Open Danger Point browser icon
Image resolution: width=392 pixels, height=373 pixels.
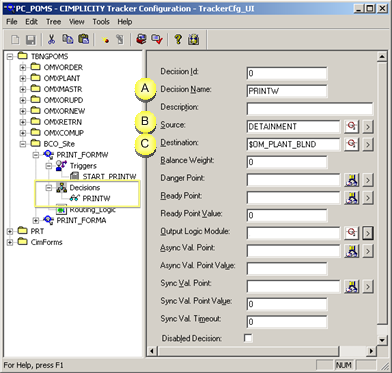[351, 180]
